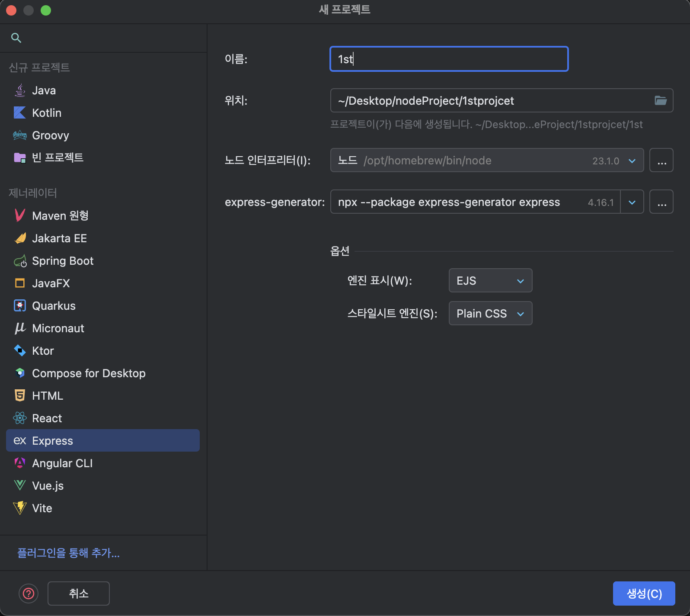The image size is (690, 616).
Task: Click the Jakarta EE sail icon
Action: pyautogui.click(x=20, y=238)
